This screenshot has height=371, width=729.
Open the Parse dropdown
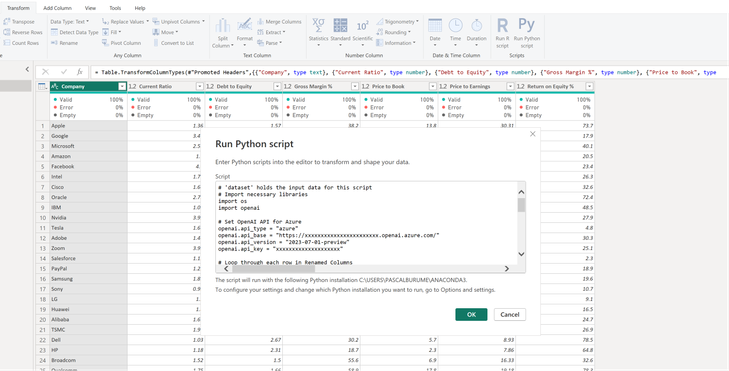[x=270, y=43]
